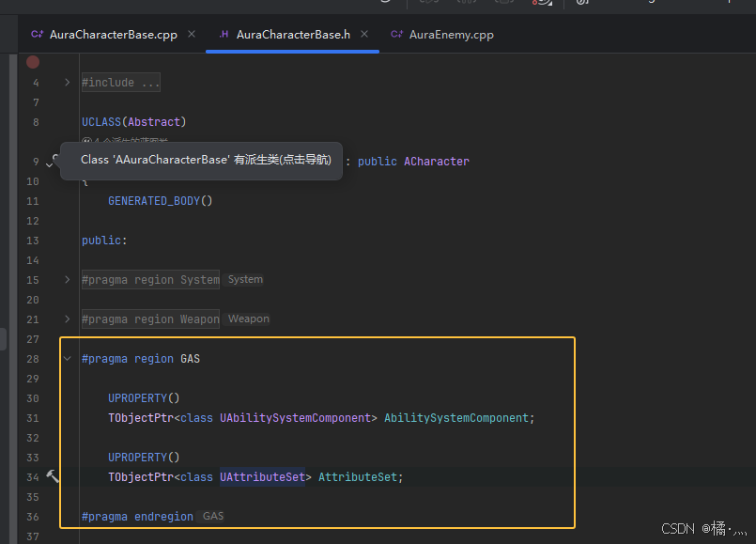
Task: Click the derived-class navigation marker beside line 34
Action: click(x=53, y=476)
